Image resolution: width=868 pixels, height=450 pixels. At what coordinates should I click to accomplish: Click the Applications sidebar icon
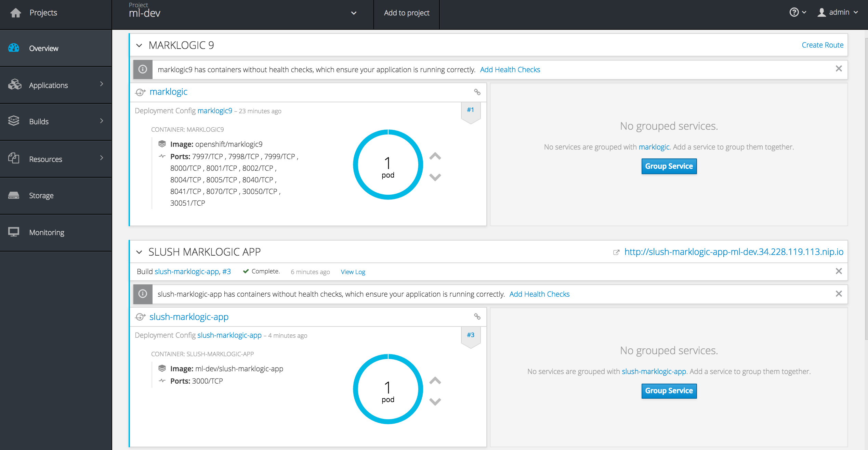click(15, 85)
